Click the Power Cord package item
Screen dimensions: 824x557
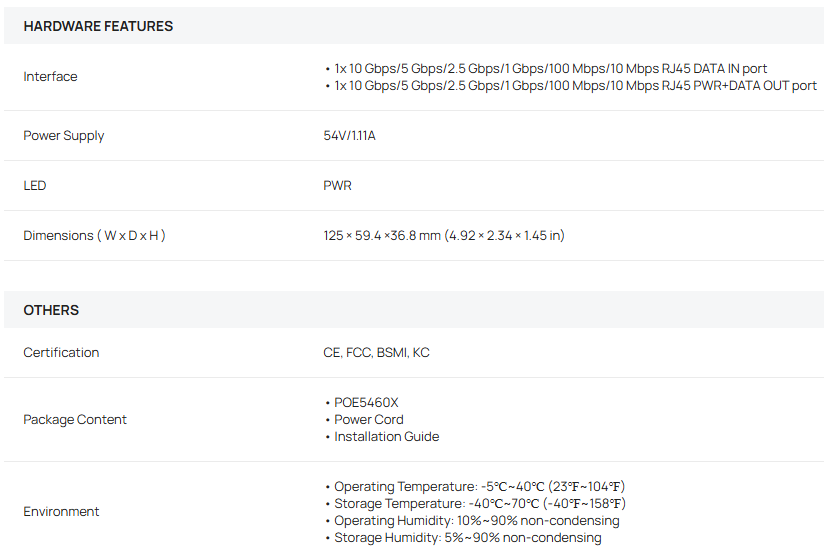coord(369,419)
